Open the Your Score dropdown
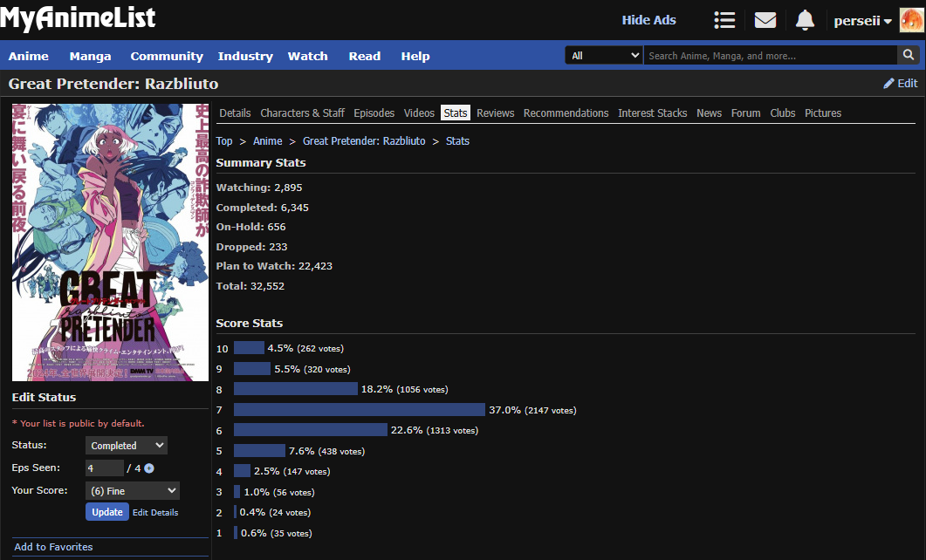 (x=133, y=490)
